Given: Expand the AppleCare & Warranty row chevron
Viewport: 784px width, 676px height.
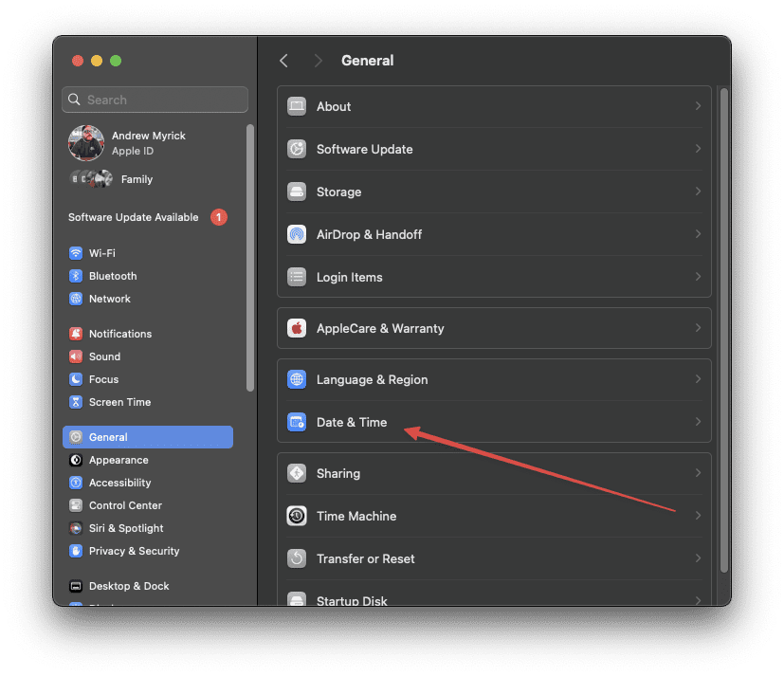Looking at the screenshot, I should [x=698, y=328].
